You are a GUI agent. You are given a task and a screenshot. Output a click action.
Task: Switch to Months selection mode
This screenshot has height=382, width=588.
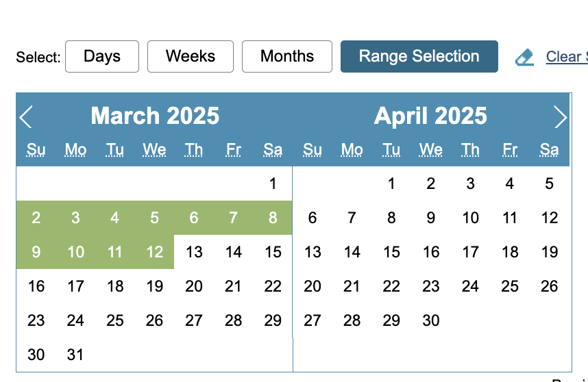(287, 56)
